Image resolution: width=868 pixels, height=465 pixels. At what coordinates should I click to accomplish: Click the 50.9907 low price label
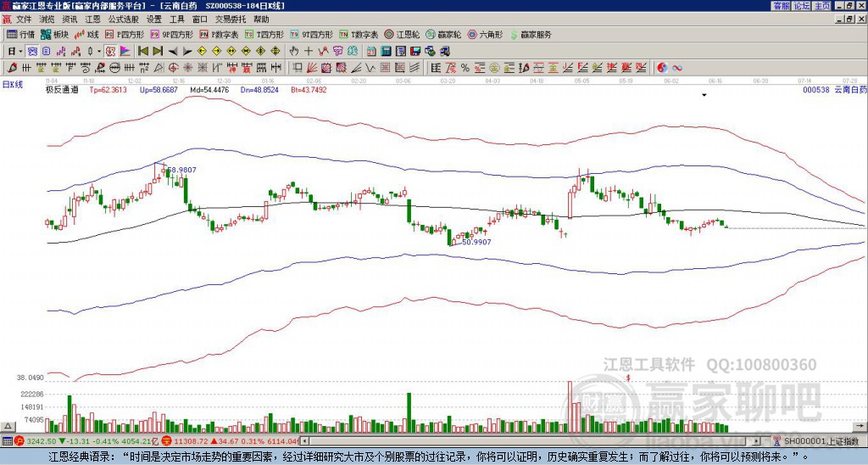476,242
